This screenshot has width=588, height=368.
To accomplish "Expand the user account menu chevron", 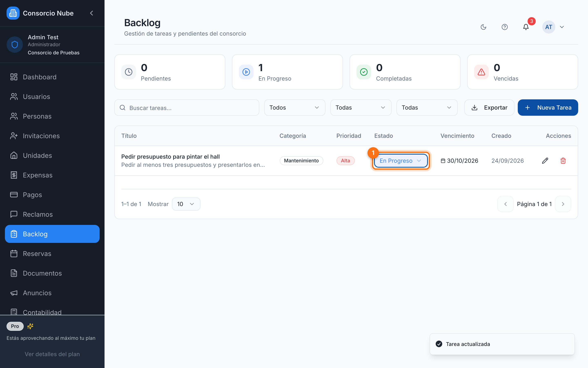I will 562,27.
